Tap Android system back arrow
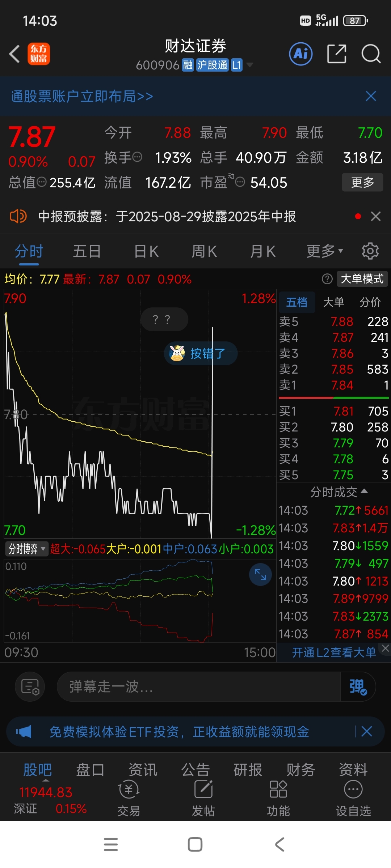The height and width of the screenshot is (868, 391). coord(279,844)
